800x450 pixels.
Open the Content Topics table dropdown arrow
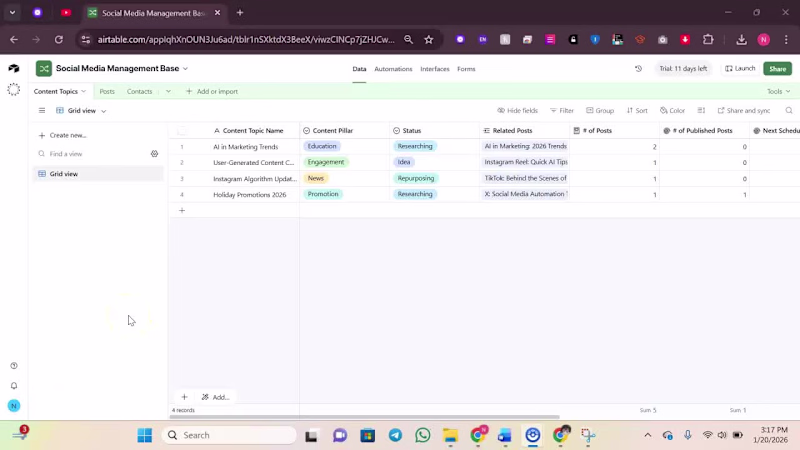tap(83, 91)
